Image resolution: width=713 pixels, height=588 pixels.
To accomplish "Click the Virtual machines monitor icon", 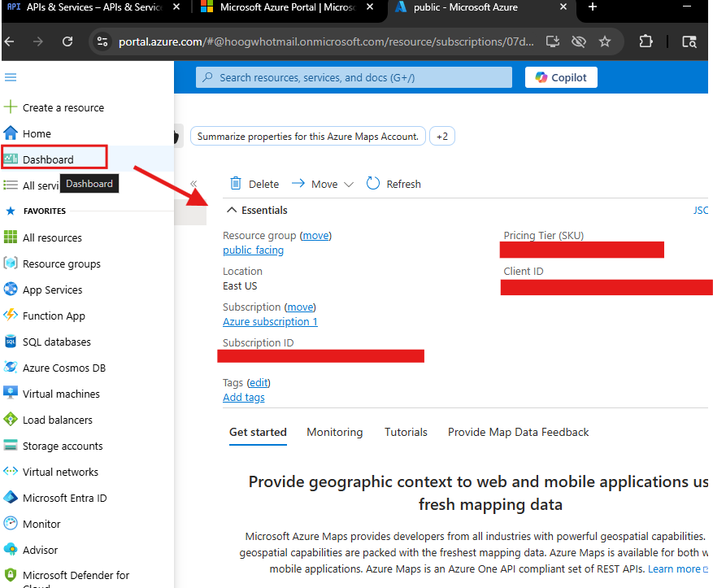I will coord(10,394).
